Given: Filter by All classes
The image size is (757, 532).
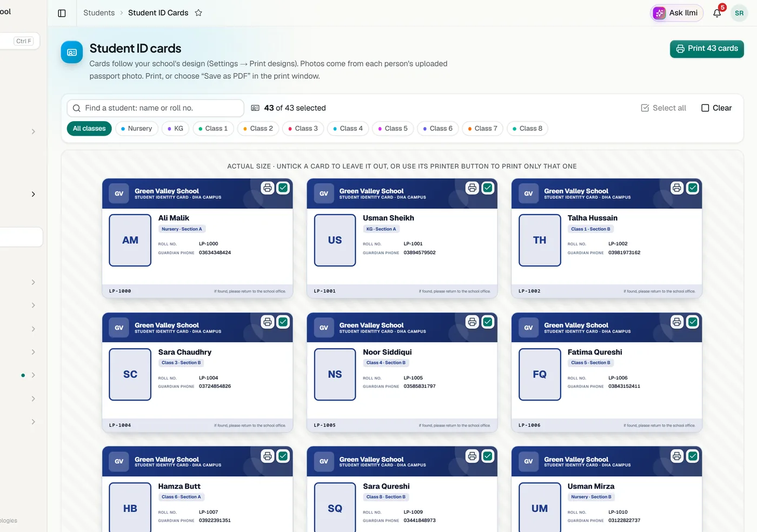Looking at the screenshot, I should tap(89, 129).
